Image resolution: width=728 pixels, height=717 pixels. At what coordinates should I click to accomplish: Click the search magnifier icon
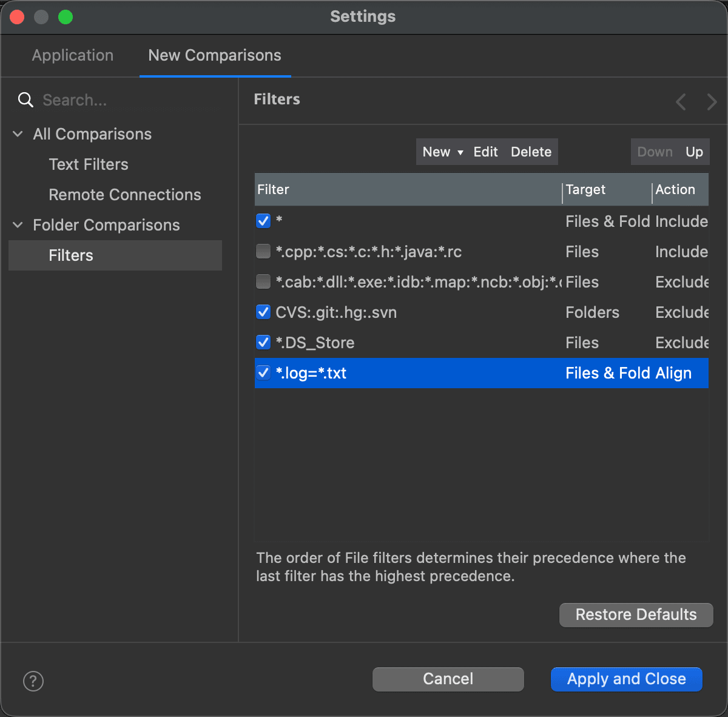pyautogui.click(x=25, y=100)
